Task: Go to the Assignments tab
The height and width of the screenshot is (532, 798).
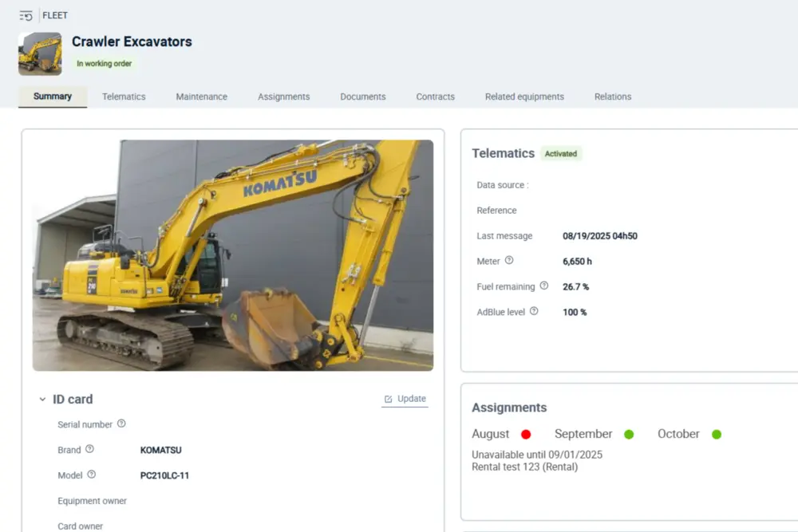Action: [x=283, y=97]
